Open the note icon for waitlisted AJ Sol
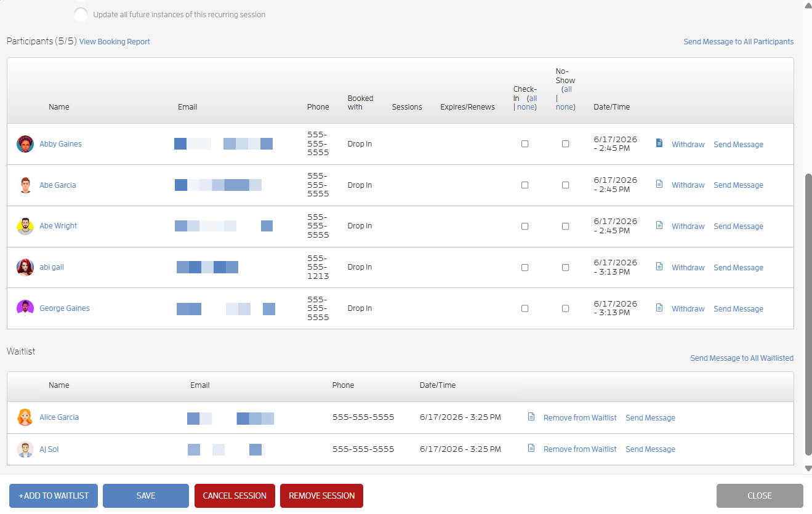This screenshot has width=812, height=514. coord(531,448)
